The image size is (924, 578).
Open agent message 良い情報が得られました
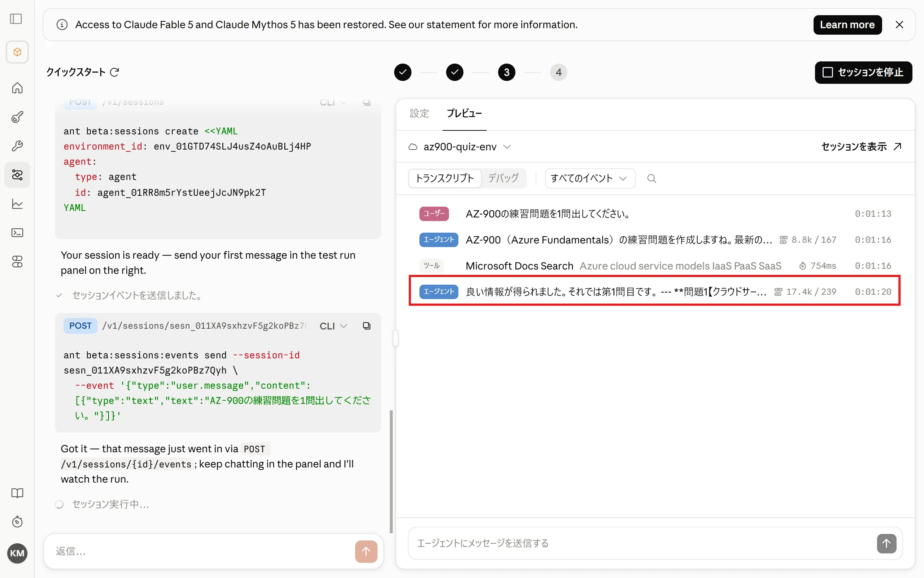(x=654, y=292)
